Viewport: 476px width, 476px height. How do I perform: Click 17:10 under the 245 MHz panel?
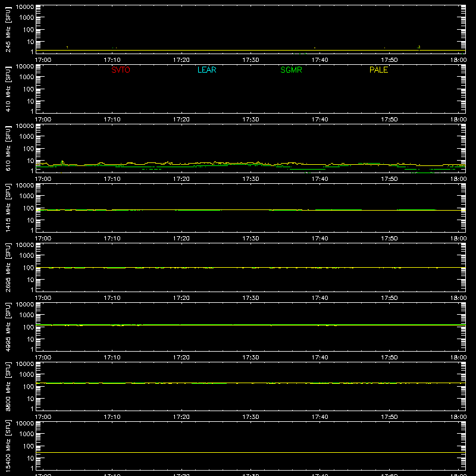(x=112, y=60)
